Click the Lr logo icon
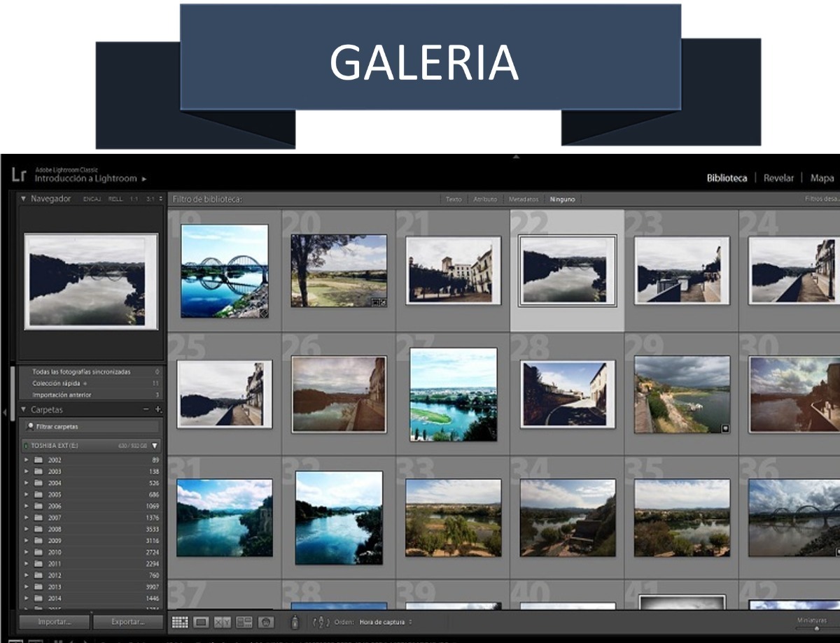The image size is (840, 643). point(18,175)
